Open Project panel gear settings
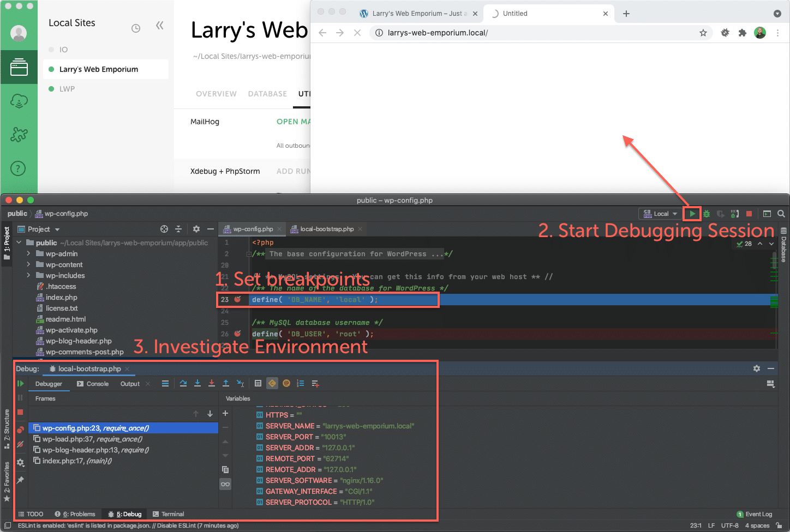 (x=196, y=229)
